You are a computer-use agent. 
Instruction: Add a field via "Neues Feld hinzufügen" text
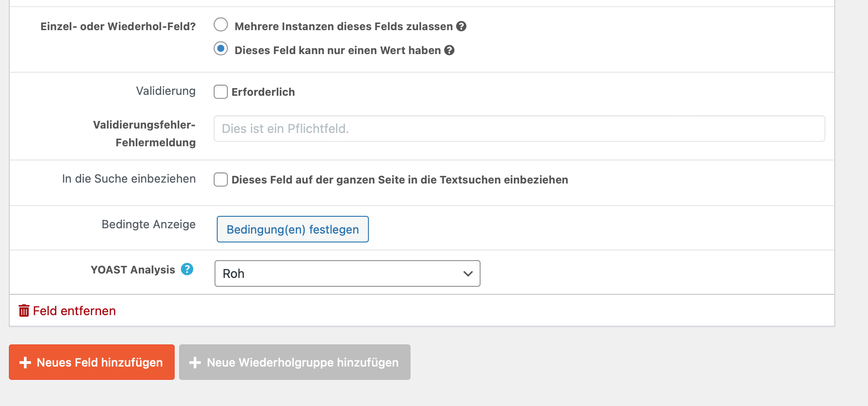point(100,363)
